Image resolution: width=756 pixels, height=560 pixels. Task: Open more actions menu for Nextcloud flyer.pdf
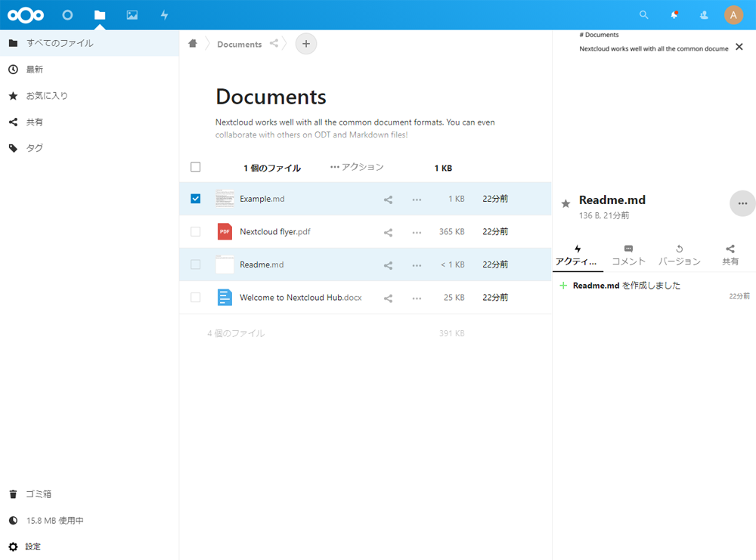[417, 232]
